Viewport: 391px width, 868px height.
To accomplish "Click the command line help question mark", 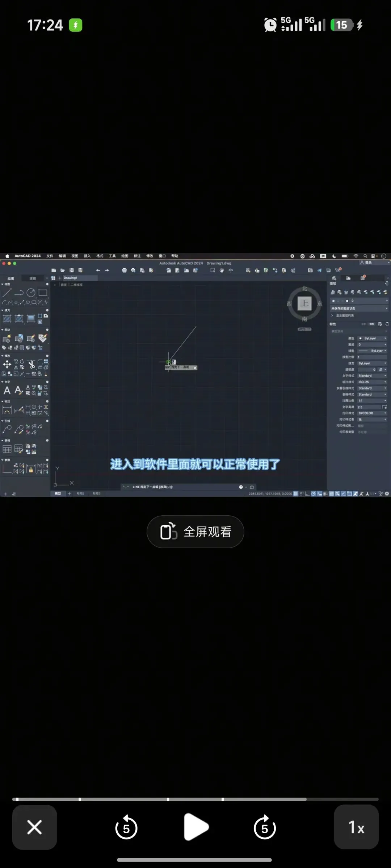I will [241, 487].
